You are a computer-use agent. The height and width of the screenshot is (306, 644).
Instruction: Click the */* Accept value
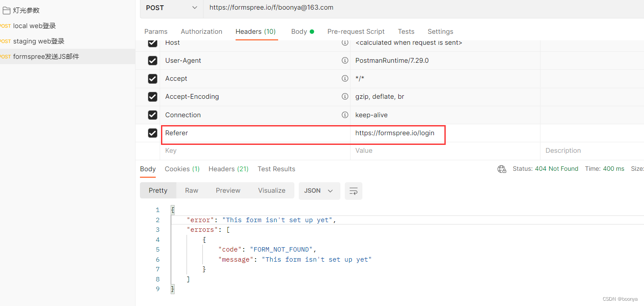[x=360, y=79]
